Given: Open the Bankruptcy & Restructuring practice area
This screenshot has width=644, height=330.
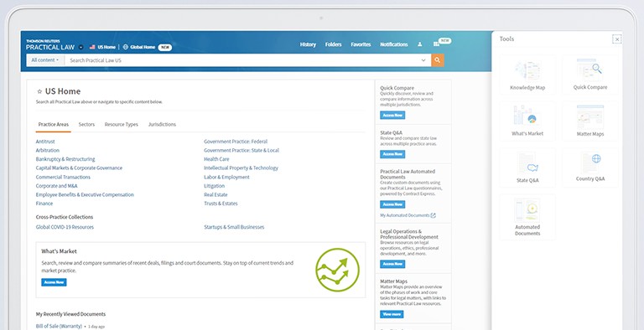Looking at the screenshot, I should pos(65,159).
